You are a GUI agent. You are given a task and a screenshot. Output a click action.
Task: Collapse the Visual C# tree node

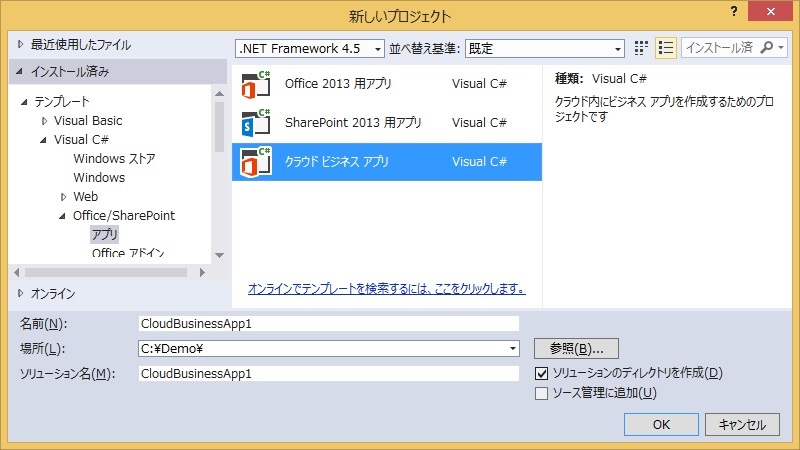click(43, 140)
